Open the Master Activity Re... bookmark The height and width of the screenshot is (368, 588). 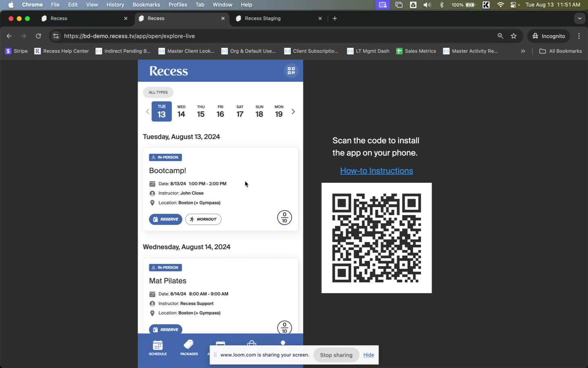pos(470,51)
